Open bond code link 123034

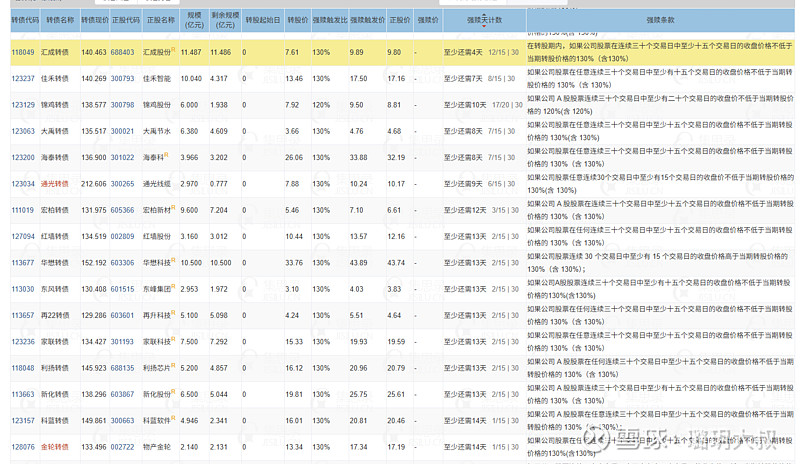pyautogui.click(x=23, y=184)
